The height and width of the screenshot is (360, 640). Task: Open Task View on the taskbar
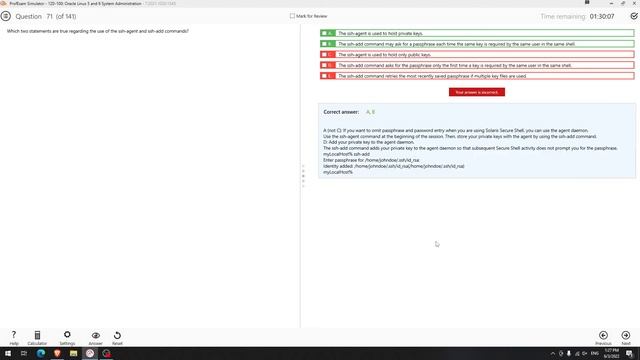24,353
